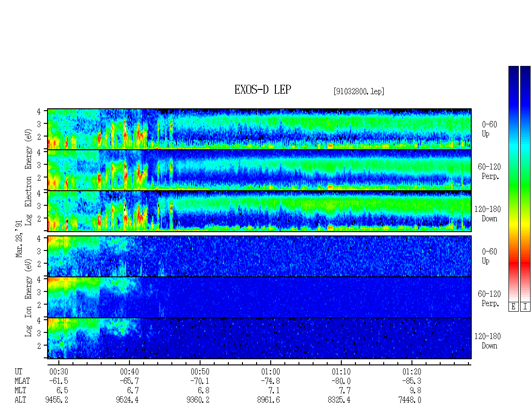The image size is (532, 412).
Task: Click the MLAT value -65.7
Action: pos(129,381)
